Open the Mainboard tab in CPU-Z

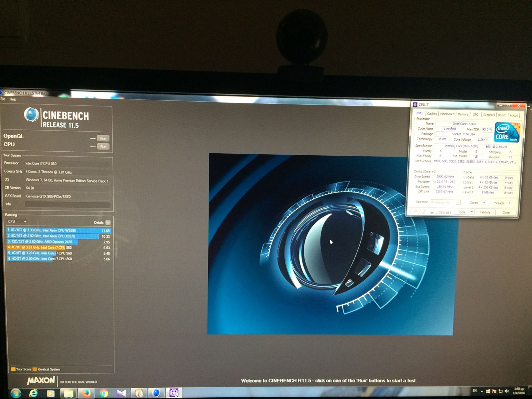[447, 114]
